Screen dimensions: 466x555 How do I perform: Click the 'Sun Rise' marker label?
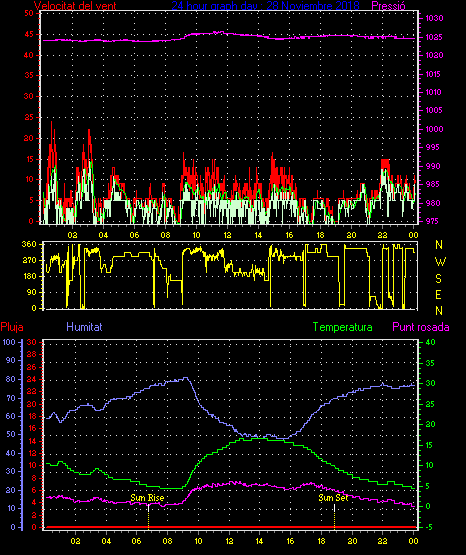(x=147, y=498)
